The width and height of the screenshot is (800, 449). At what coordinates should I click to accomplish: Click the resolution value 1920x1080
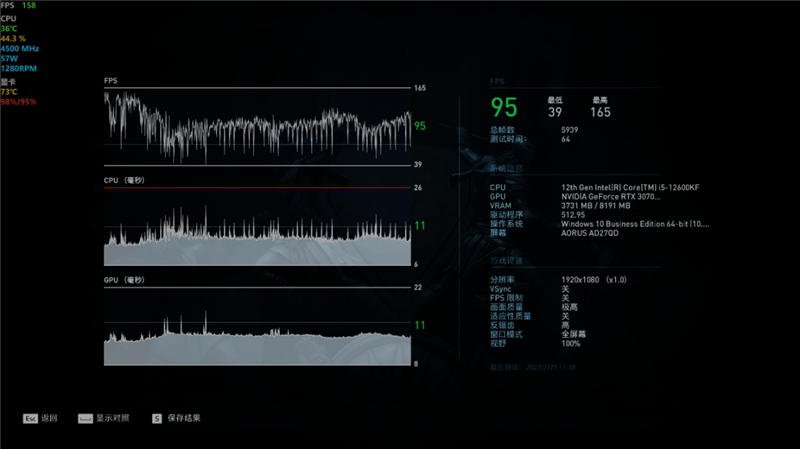tap(580, 280)
